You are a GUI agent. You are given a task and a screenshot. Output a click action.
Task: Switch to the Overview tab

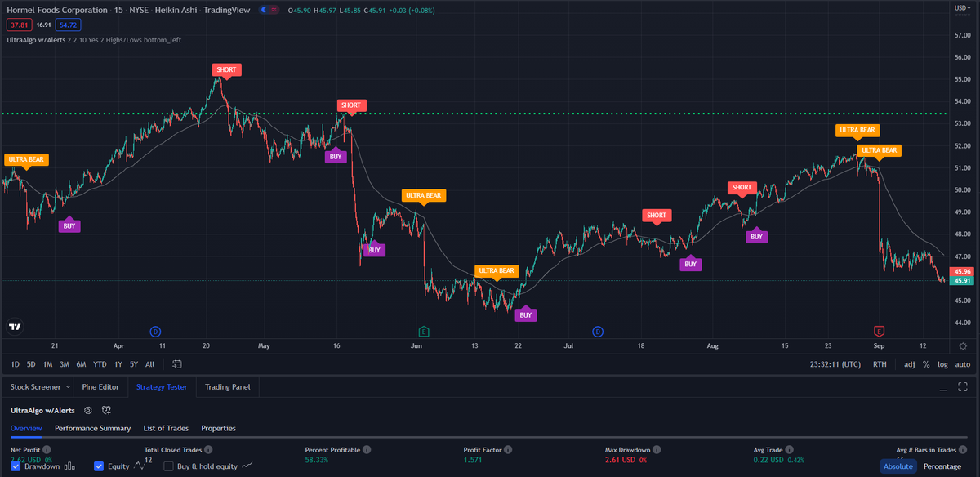tap(26, 428)
